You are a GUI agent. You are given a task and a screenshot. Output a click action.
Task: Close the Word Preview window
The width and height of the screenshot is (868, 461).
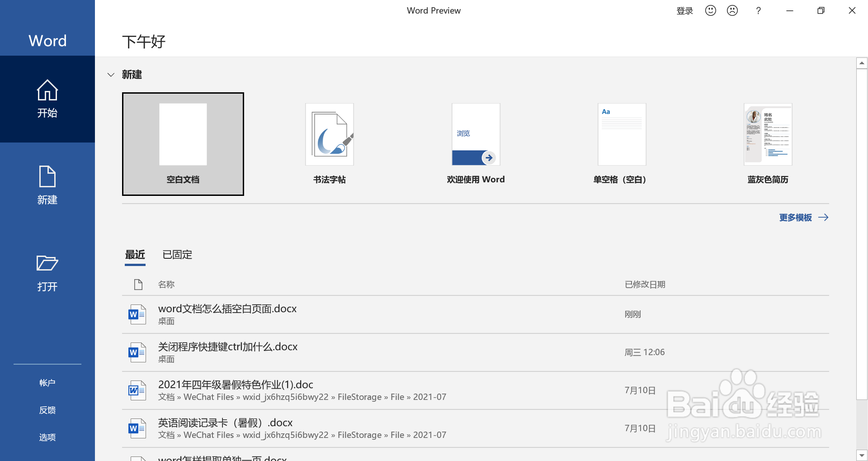tap(852, 10)
